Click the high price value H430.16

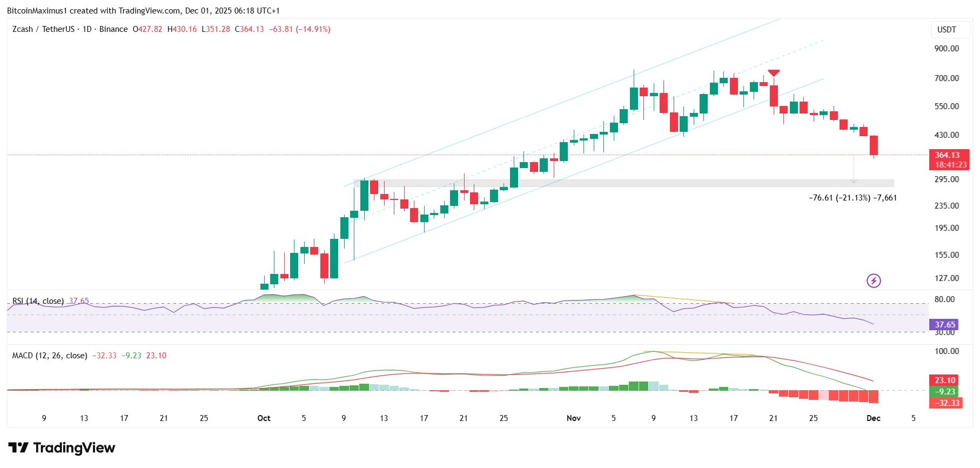tap(182, 29)
